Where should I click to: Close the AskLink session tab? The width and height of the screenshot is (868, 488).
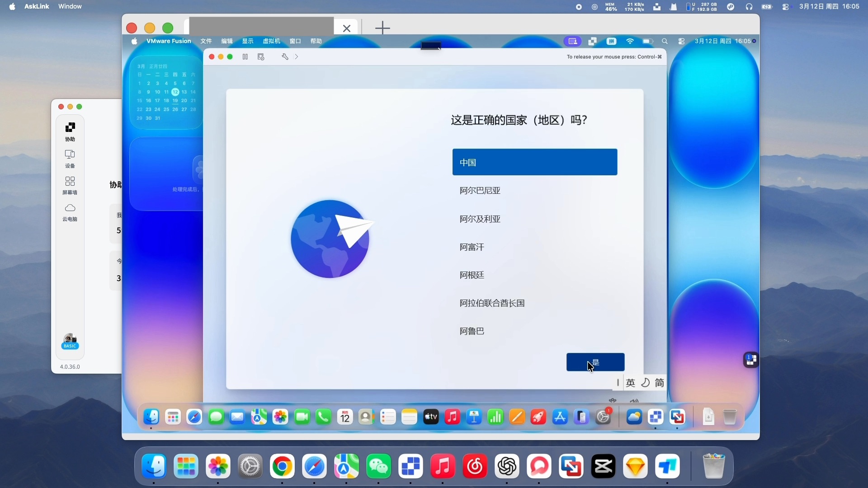point(347,28)
